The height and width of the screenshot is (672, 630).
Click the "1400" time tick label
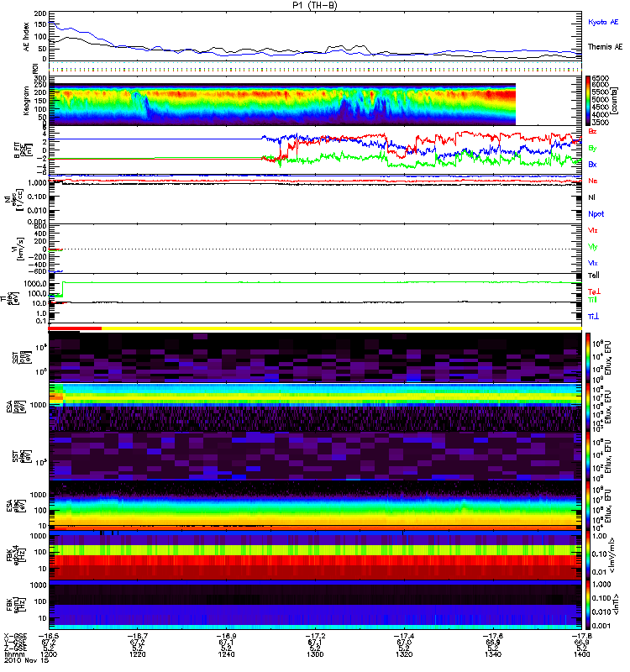tap(581, 654)
